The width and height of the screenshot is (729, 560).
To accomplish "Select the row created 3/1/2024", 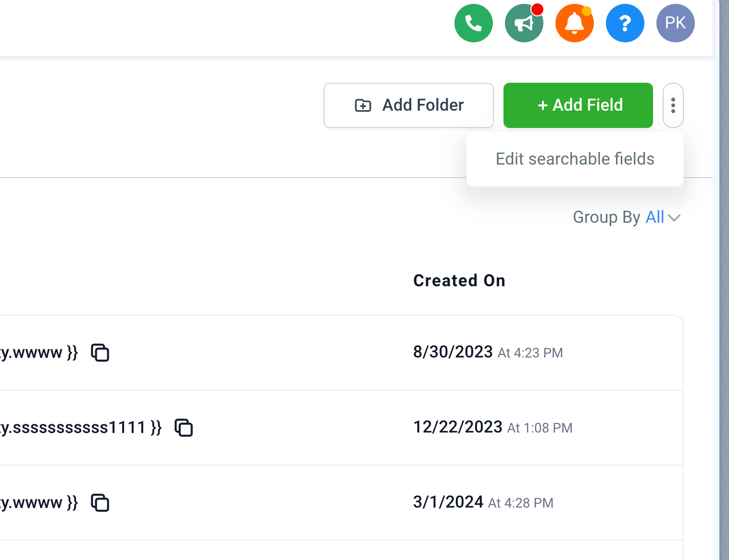I will pyautogui.click(x=341, y=503).
